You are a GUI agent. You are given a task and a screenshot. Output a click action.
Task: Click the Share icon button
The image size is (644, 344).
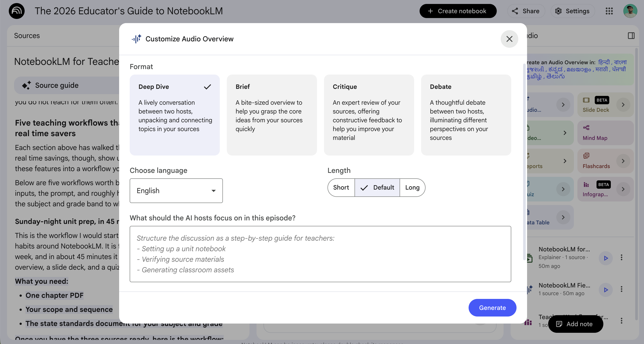(526, 11)
